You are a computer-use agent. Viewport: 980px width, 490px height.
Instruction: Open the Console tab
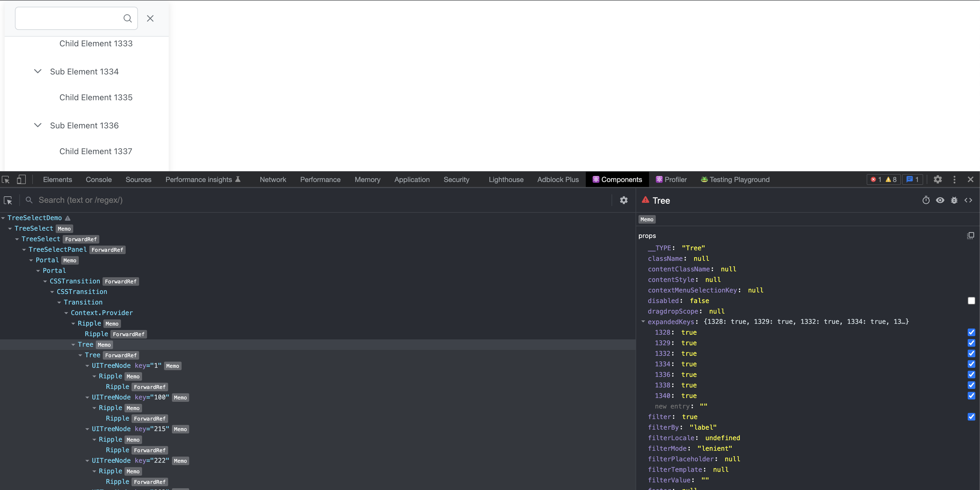(x=98, y=179)
